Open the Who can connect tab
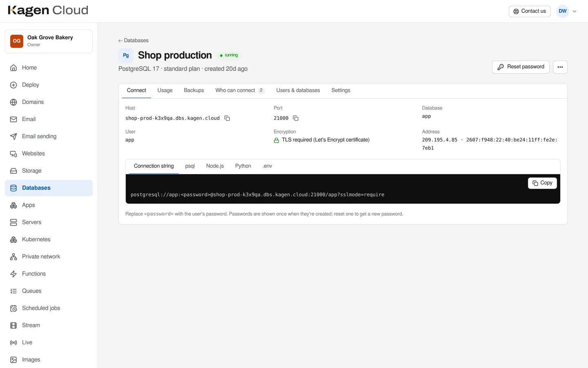 (240, 90)
